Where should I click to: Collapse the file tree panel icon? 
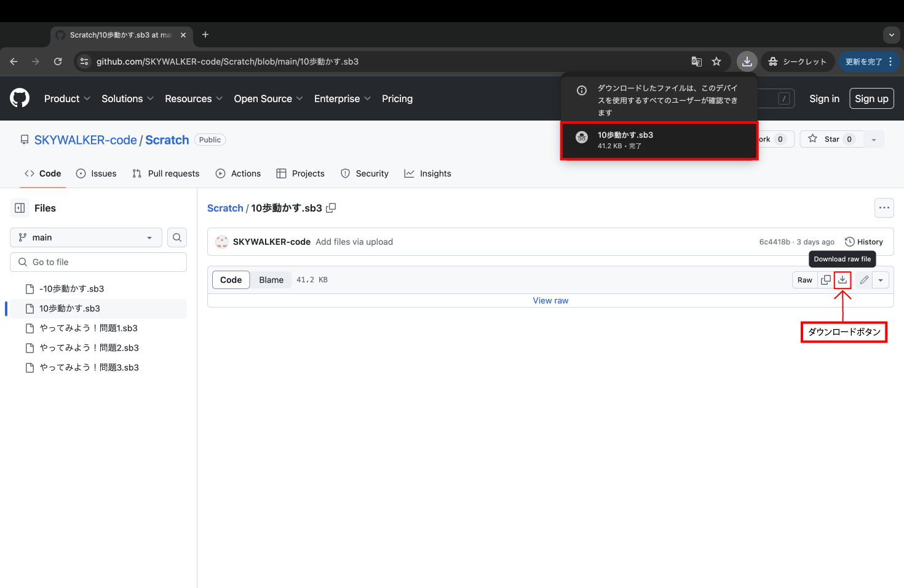tap(20, 208)
